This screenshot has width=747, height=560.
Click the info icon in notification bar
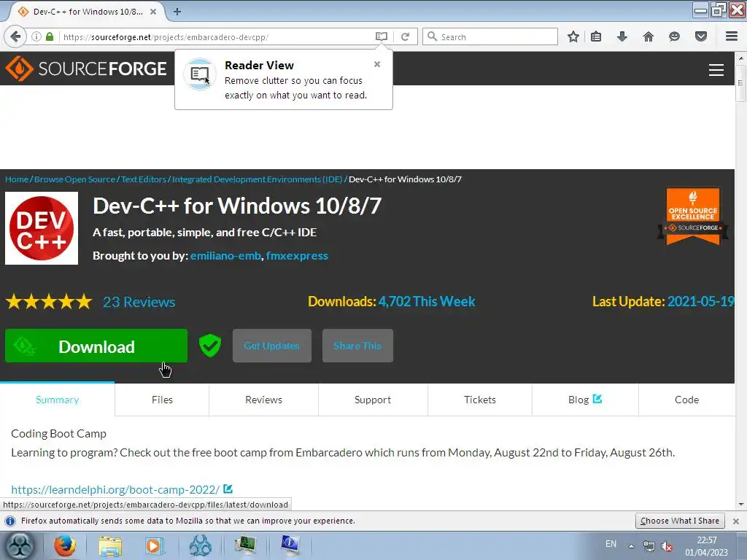click(x=10, y=521)
